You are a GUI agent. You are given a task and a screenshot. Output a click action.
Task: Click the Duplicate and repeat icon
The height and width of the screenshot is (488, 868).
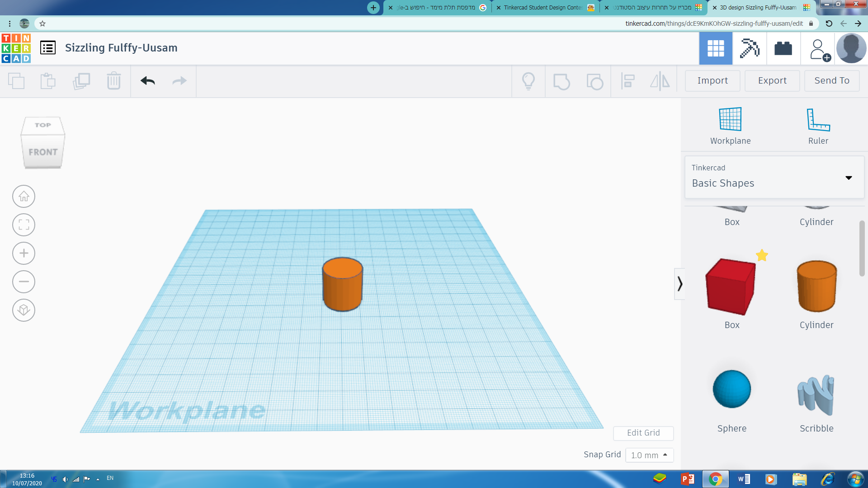[x=81, y=81]
